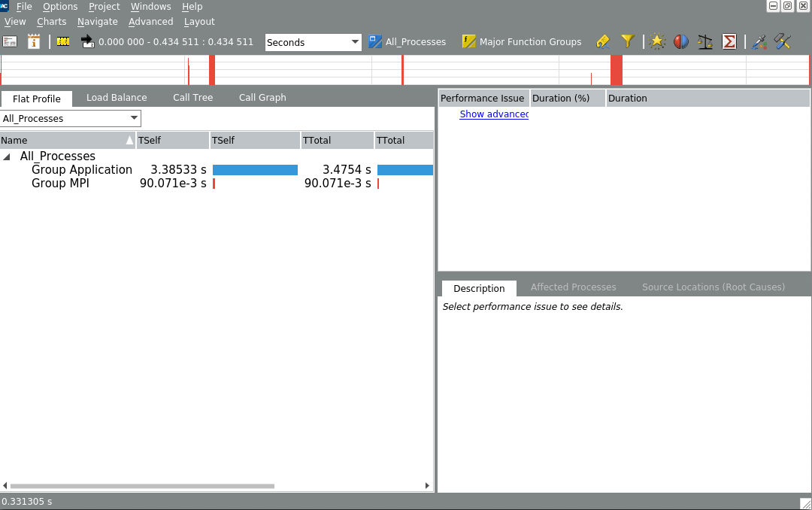Click the resize grip in status bar corner
The height and width of the screenshot is (510, 812).
[x=805, y=504]
